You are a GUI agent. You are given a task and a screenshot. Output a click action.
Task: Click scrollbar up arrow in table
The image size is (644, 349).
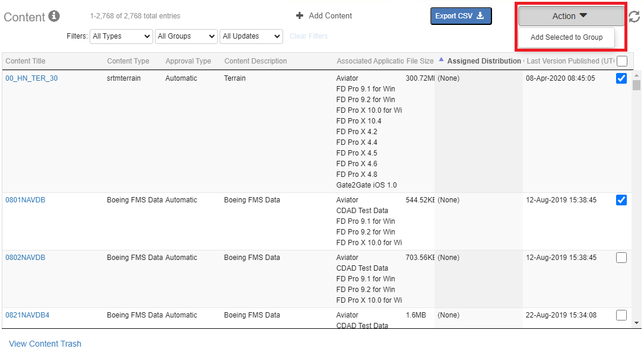click(637, 75)
